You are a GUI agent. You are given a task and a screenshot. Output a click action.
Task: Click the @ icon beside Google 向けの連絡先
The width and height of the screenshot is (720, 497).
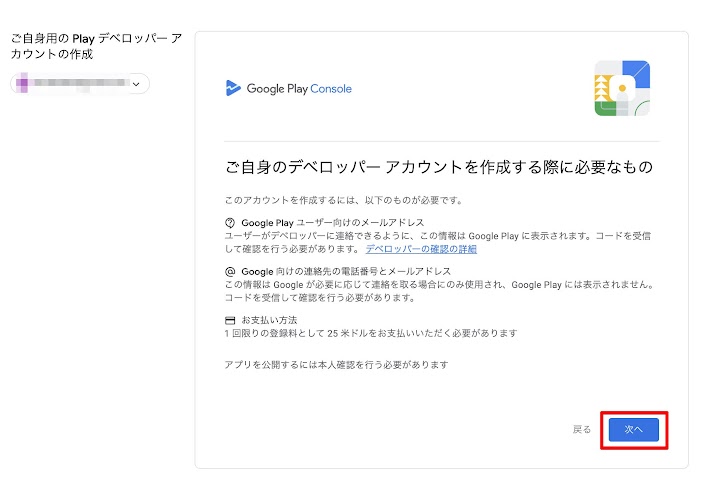[x=230, y=271]
